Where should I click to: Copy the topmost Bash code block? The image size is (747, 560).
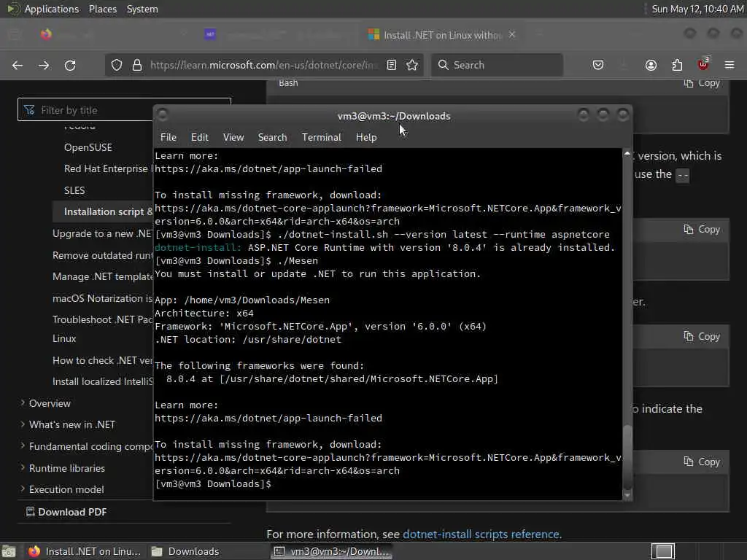coord(702,83)
